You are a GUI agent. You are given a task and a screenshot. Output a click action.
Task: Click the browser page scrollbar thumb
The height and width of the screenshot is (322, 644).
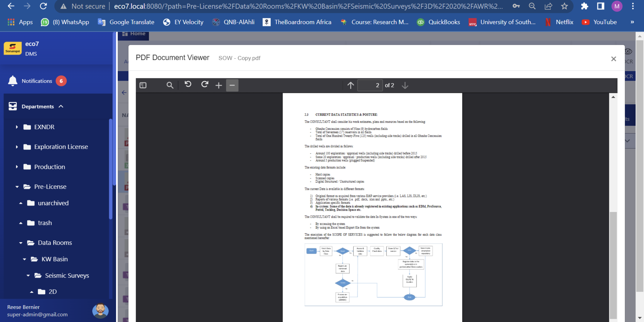640,166
